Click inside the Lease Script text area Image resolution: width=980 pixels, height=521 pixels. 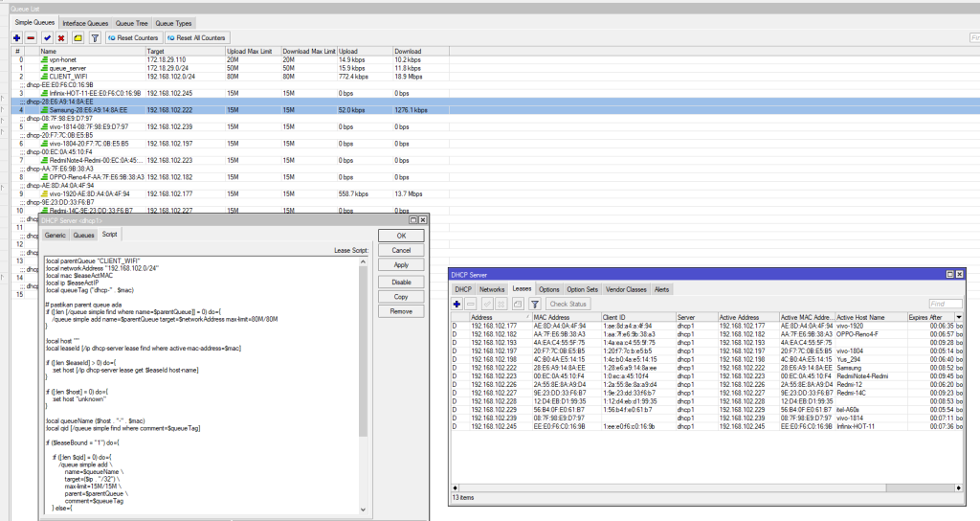pos(201,385)
